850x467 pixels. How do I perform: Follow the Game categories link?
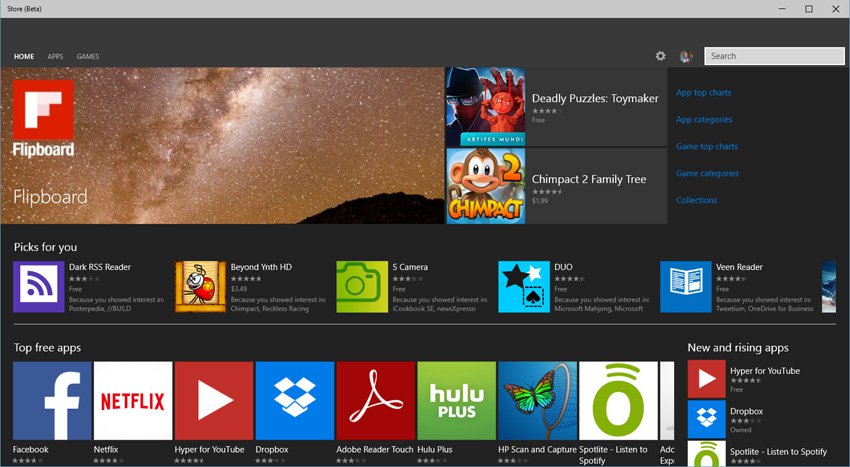(x=707, y=174)
